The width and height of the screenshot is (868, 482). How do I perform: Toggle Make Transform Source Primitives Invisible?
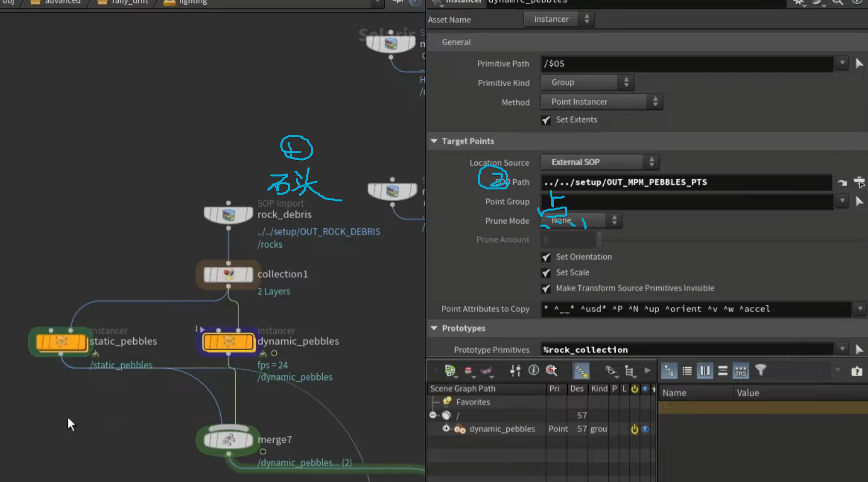546,288
